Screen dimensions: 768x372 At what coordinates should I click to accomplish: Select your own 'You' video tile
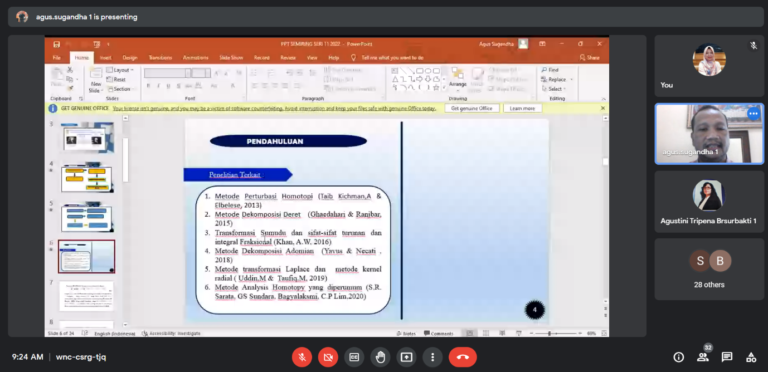(x=709, y=66)
